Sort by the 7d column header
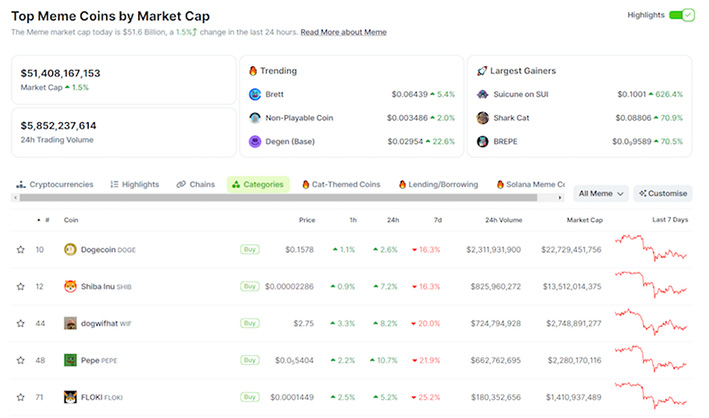709x418 pixels. [x=438, y=220]
